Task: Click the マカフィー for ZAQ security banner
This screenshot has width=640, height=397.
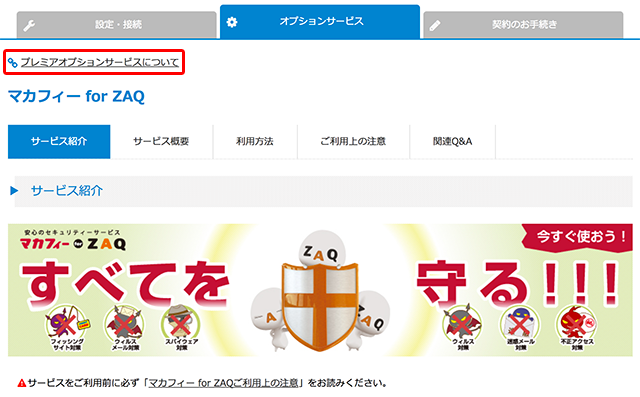Action: 320,290
